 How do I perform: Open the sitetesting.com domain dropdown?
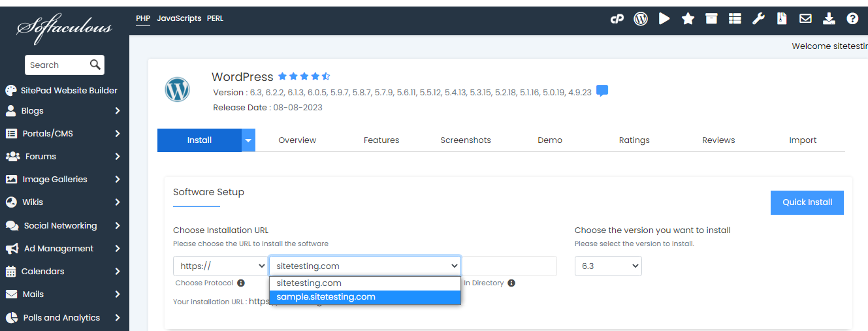coord(365,266)
